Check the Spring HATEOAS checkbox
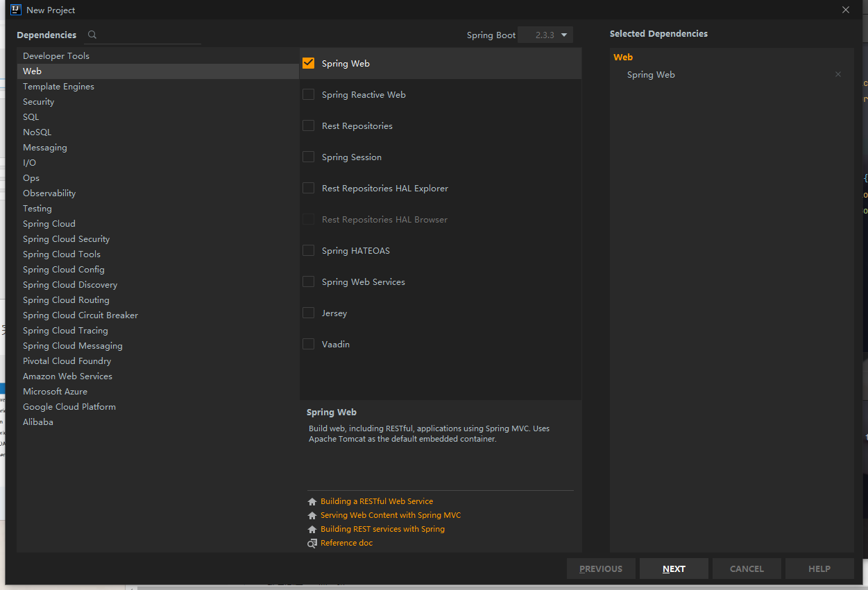Screen dimensions: 868x590 tap(309, 250)
